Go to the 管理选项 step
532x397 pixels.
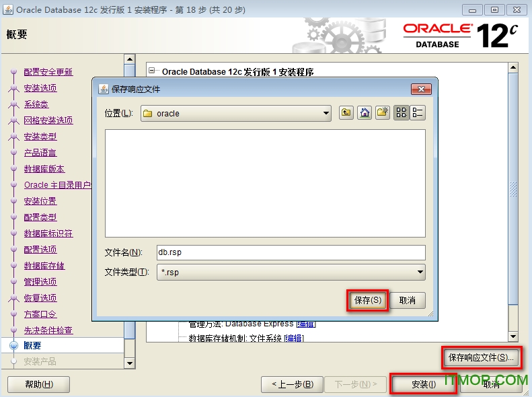[40, 282]
